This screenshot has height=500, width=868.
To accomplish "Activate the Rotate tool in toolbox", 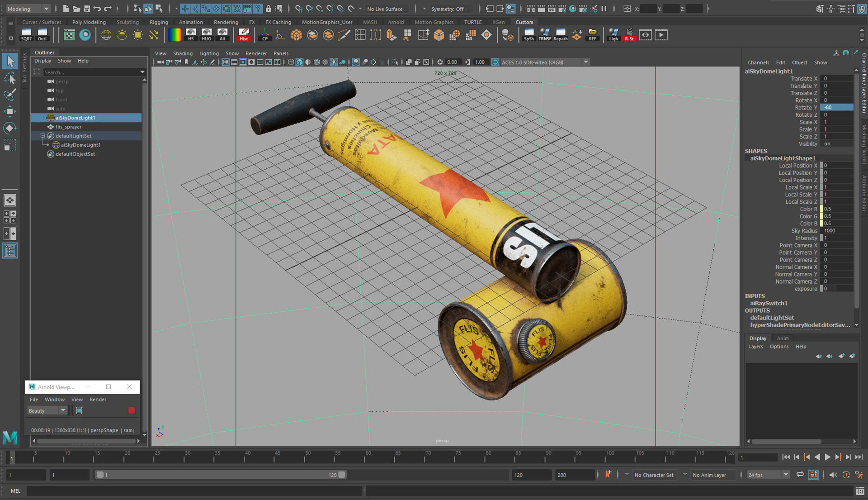I will [x=10, y=128].
